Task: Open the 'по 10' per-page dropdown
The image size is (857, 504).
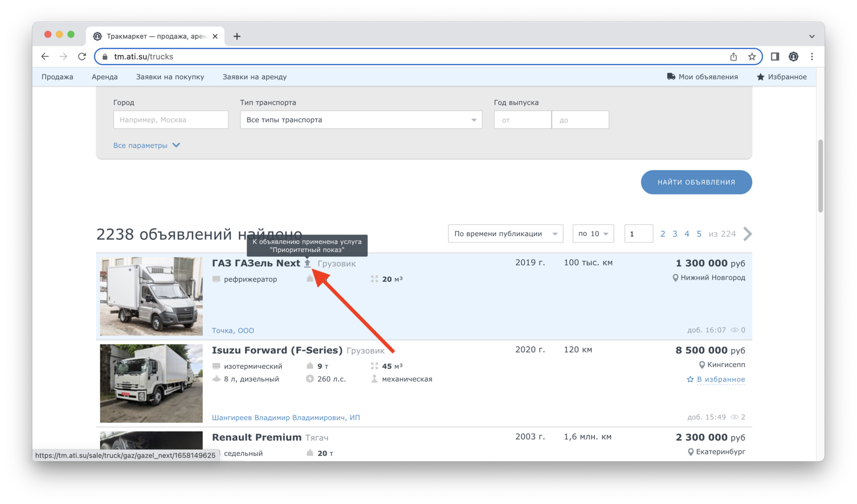Action: (593, 234)
